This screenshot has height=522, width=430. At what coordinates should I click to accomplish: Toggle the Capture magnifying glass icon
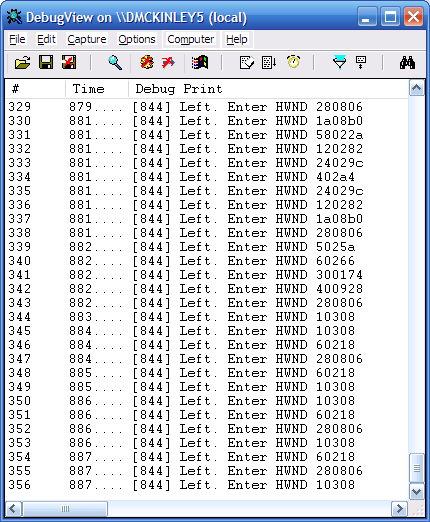point(115,62)
